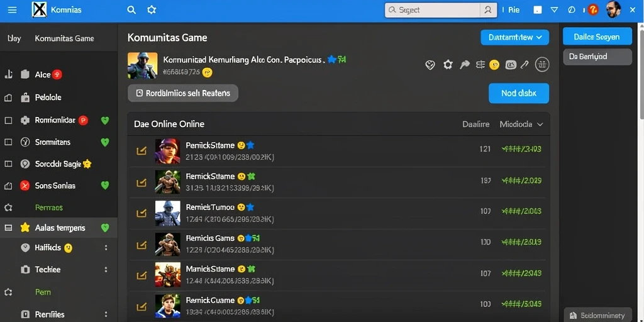The width and height of the screenshot is (644, 322).
Task: Toggle green heart beside Romnionlidae
Action: (105, 120)
